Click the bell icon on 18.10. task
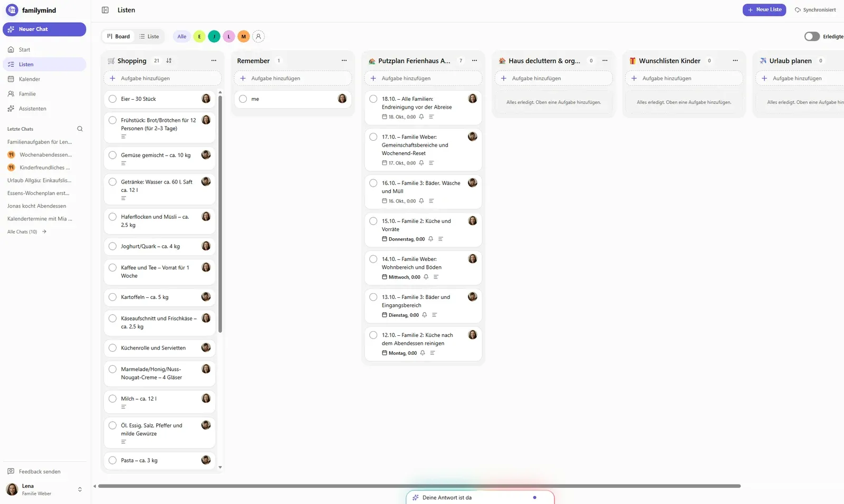Viewport: 844px width, 504px height. (421, 117)
